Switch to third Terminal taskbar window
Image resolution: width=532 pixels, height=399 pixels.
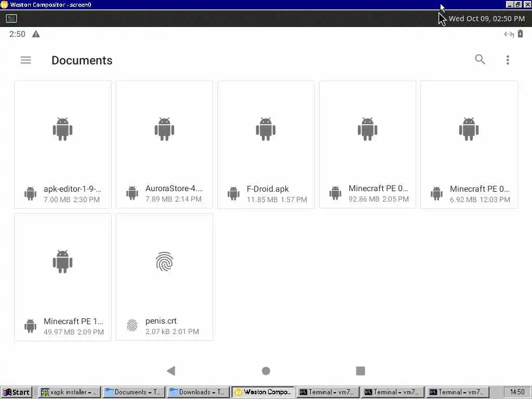[457, 392]
